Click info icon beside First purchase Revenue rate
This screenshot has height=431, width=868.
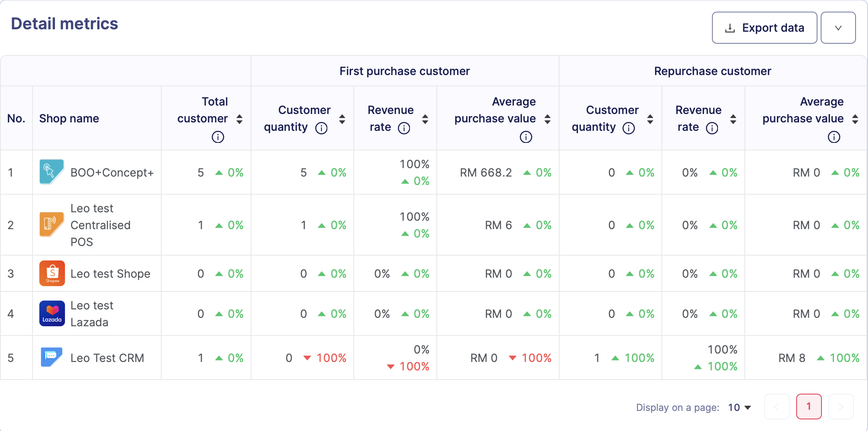click(x=404, y=128)
